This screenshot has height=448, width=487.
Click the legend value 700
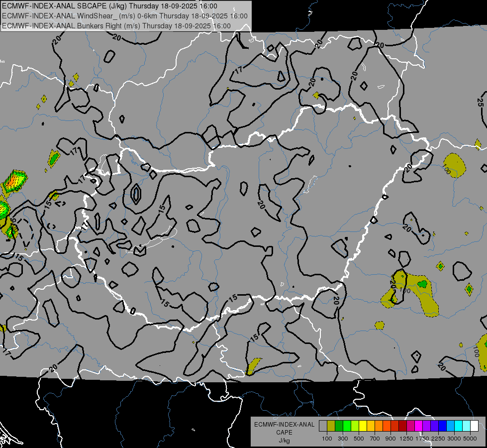click(x=375, y=439)
